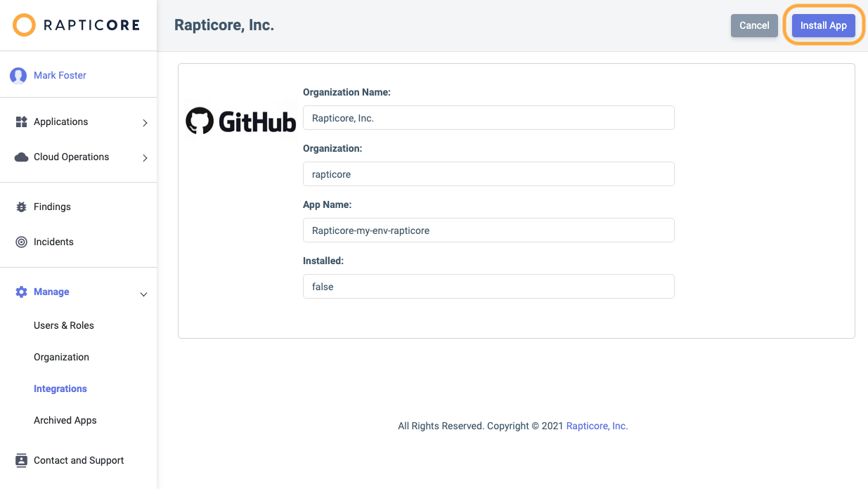Expand the Cloud Operations submenu chevron
Screen dimensions: 868x489
145,157
